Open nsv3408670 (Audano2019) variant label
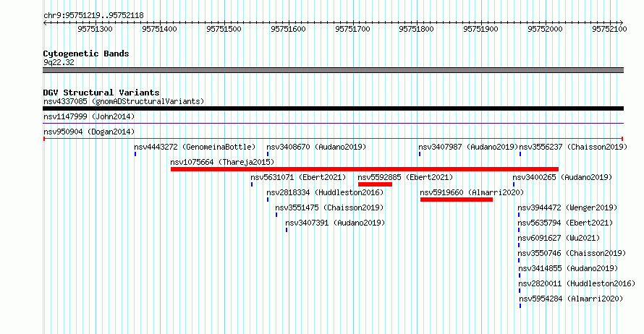The height and width of the screenshot is (334, 644). point(316,147)
